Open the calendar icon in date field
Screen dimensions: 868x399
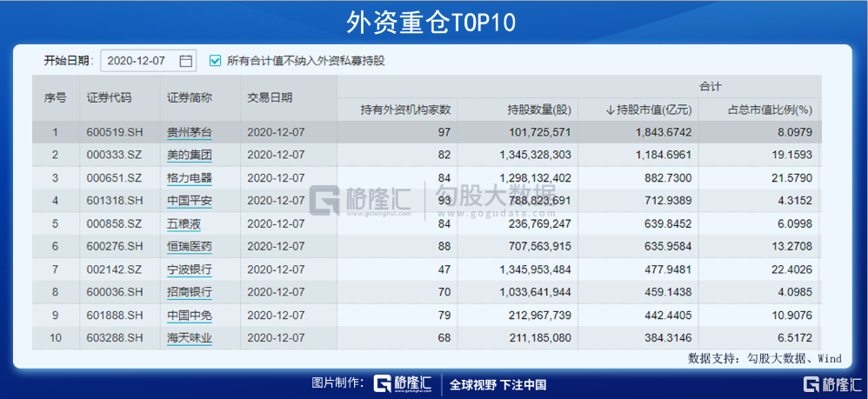(x=186, y=61)
